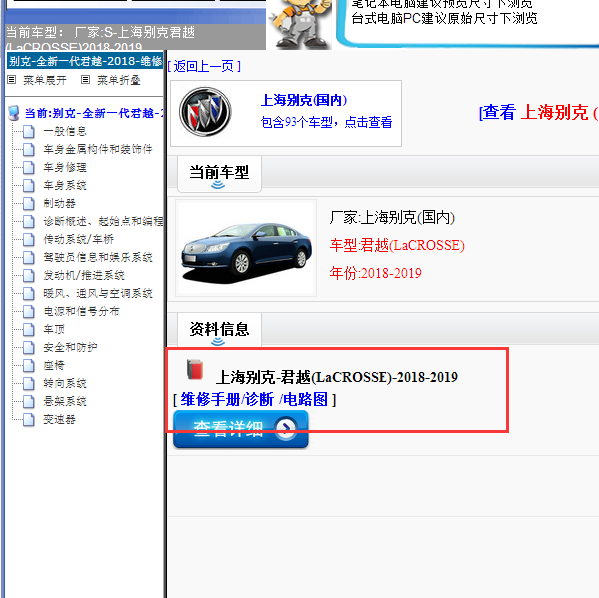This screenshot has height=598, width=599.
Task: Click the 菜单折叠 square icon
Action: click(x=86, y=80)
